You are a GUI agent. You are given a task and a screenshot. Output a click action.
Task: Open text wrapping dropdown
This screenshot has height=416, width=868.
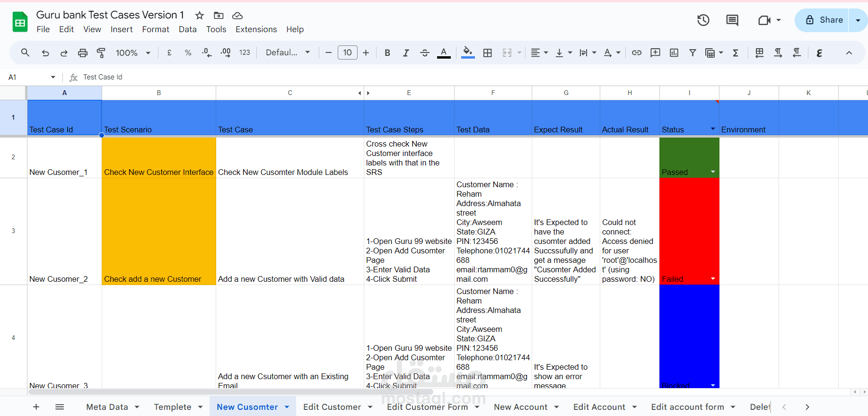588,52
